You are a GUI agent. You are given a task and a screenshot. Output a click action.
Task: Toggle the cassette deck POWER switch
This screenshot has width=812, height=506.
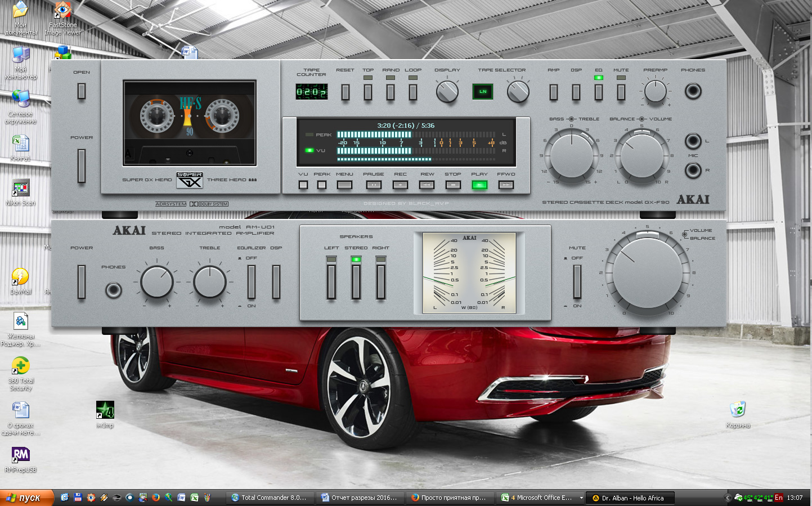pyautogui.click(x=82, y=166)
